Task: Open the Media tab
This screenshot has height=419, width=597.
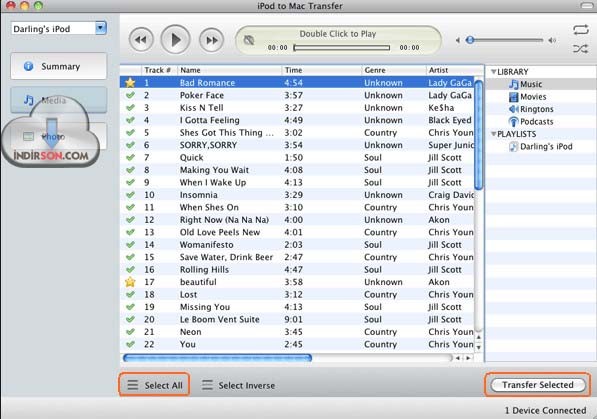Action: click(59, 100)
